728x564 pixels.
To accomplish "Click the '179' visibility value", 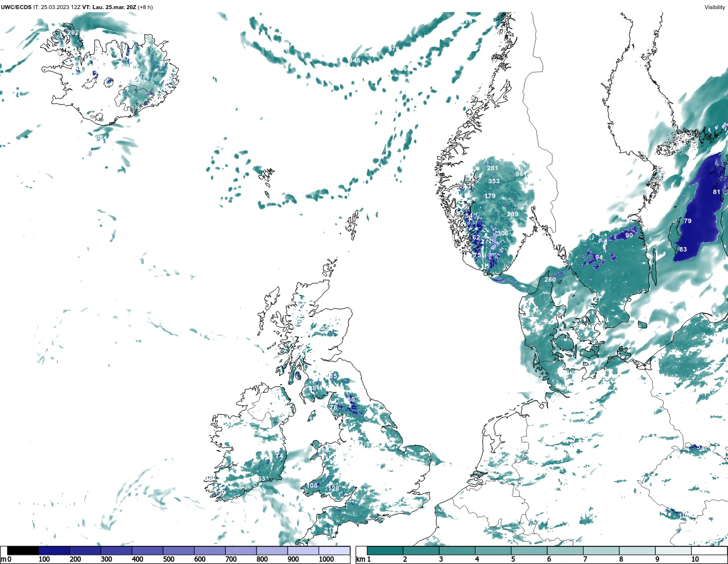I will click(490, 196).
